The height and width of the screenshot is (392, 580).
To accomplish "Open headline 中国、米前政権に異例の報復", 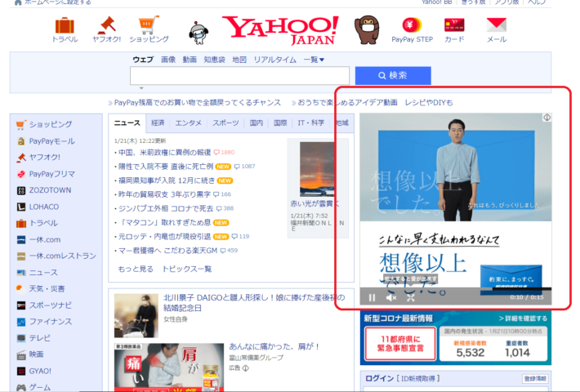I will 164,152.
